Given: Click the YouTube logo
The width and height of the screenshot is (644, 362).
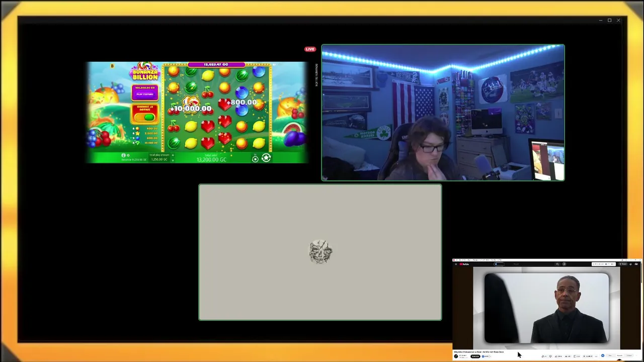Looking at the screenshot, I should pos(464,264).
